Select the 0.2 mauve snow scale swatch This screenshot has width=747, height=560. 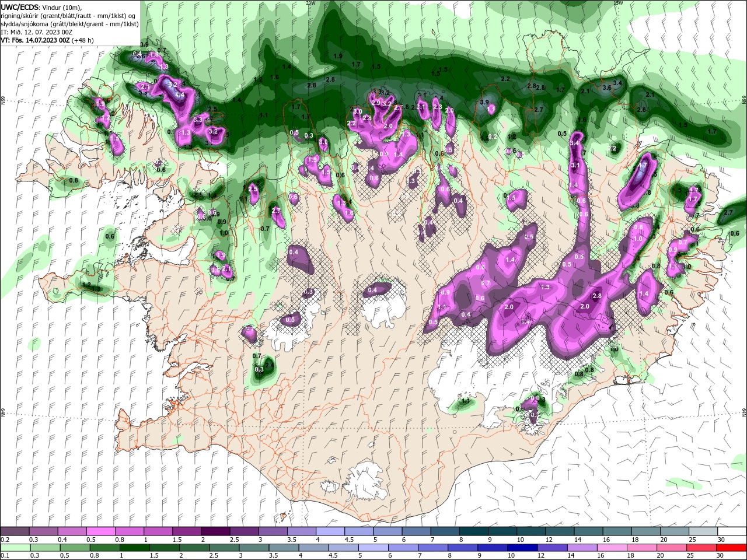pos(15,531)
